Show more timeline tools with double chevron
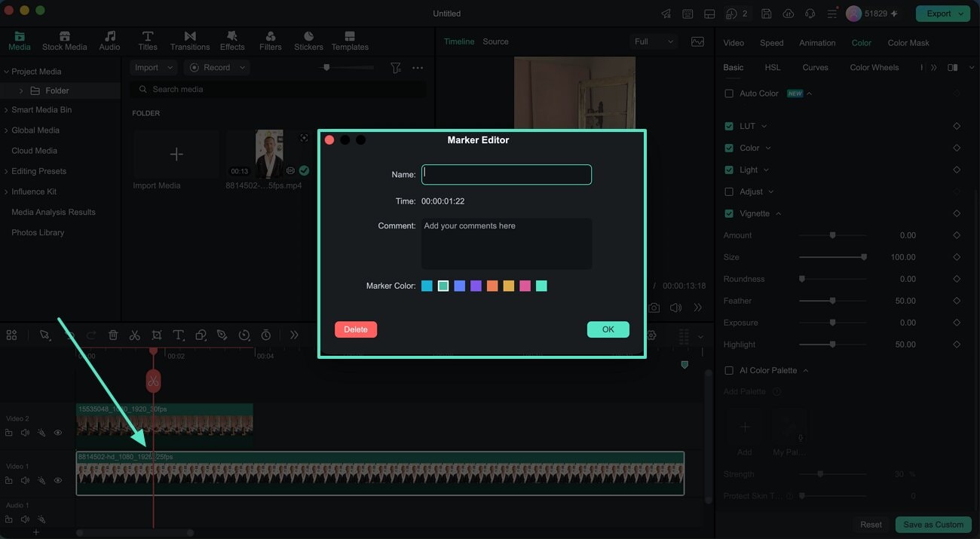This screenshot has width=980, height=539. point(294,335)
